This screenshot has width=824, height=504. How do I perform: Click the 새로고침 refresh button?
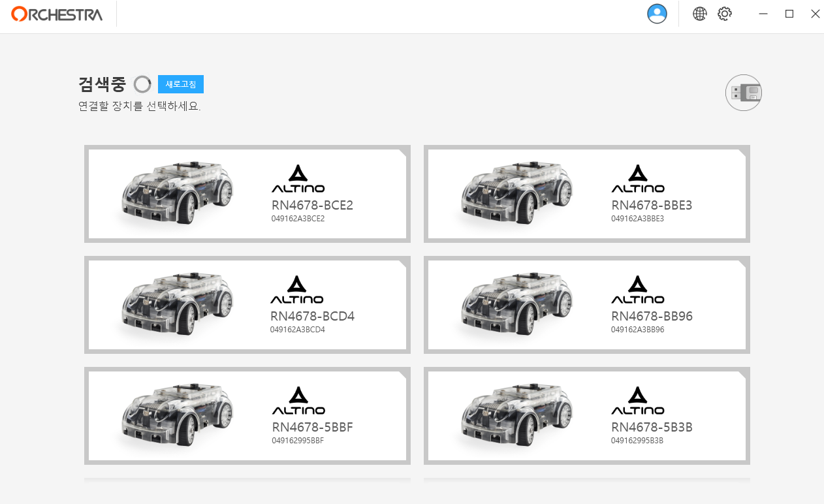[181, 84]
